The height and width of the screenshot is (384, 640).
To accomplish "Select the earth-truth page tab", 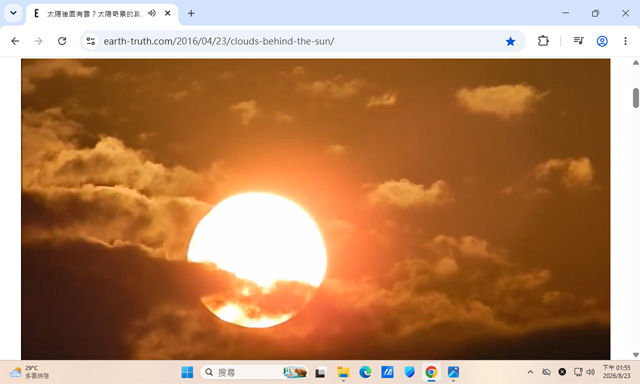I will point(102,14).
